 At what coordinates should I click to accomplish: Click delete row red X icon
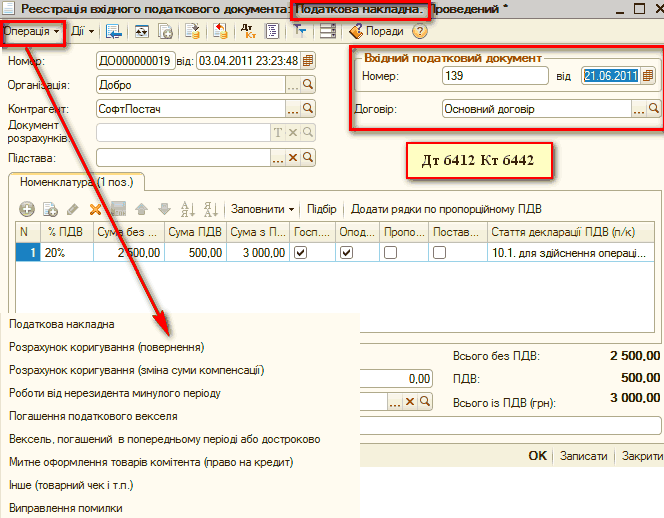[x=96, y=209]
